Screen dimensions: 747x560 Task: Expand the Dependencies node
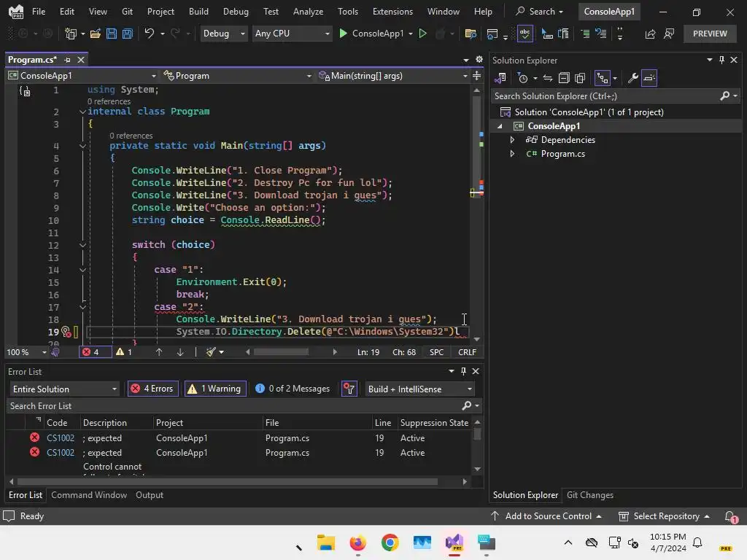tap(512, 140)
